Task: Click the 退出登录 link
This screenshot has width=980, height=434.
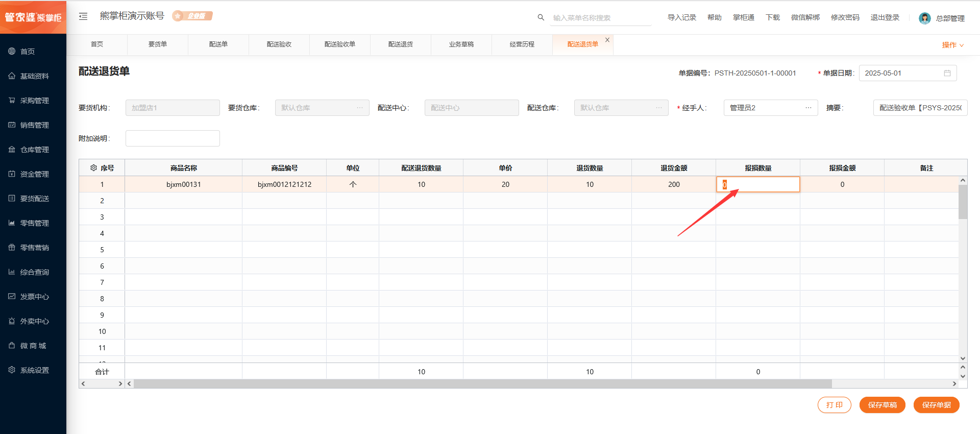Action: [885, 17]
